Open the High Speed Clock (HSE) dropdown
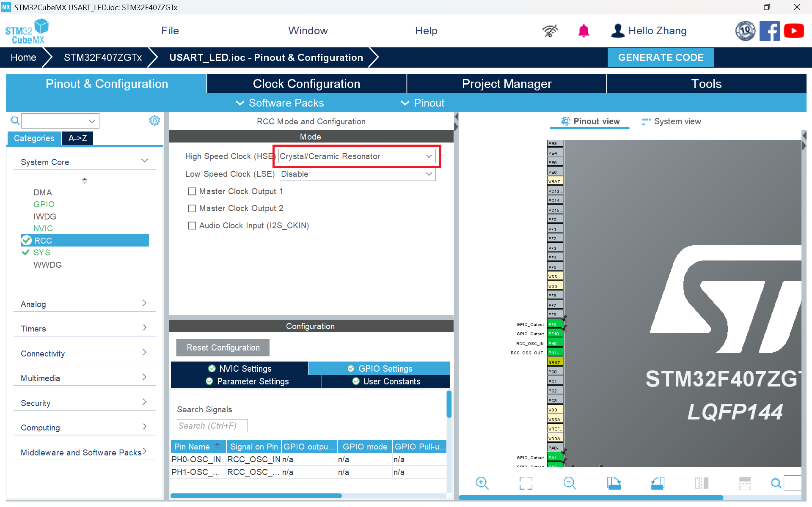812x507 pixels. tap(357, 156)
